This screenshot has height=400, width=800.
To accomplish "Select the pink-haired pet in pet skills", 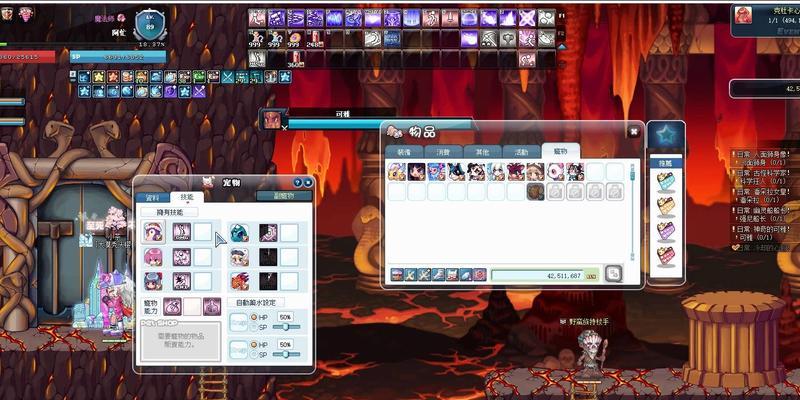I will click(x=153, y=257).
